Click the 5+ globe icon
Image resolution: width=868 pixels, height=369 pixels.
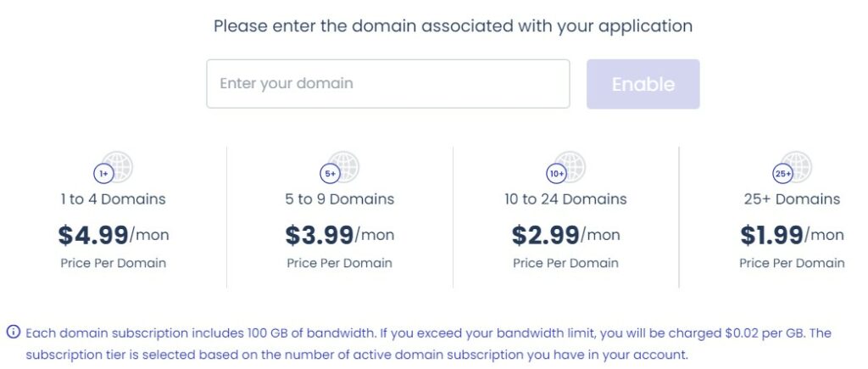click(x=340, y=168)
